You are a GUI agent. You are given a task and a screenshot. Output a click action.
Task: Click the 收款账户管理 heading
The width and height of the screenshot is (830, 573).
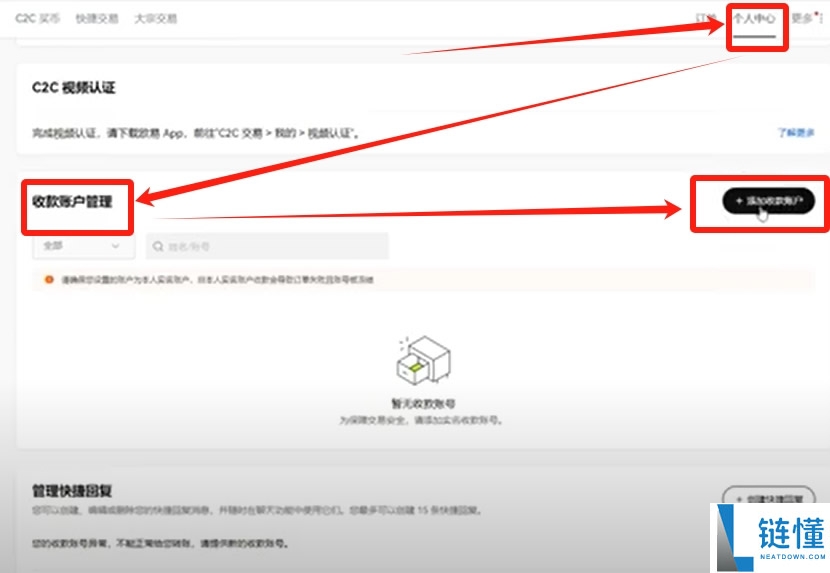tap(73, 202)
